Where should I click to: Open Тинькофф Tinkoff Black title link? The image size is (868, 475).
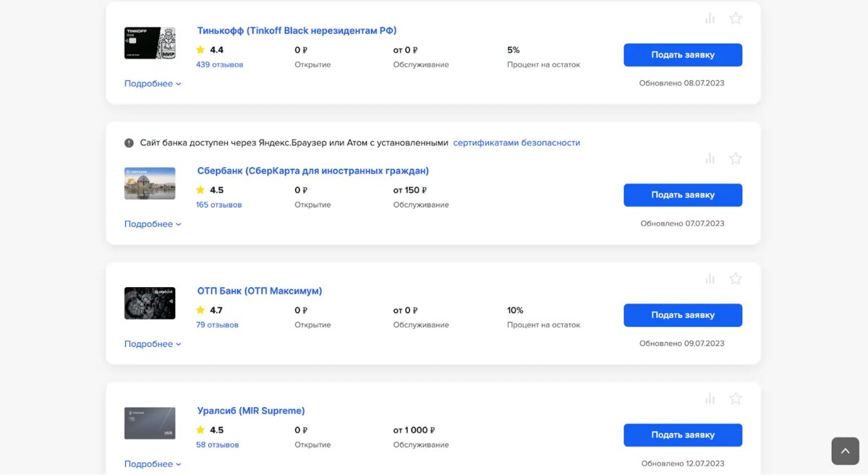[x=297, y=30]
